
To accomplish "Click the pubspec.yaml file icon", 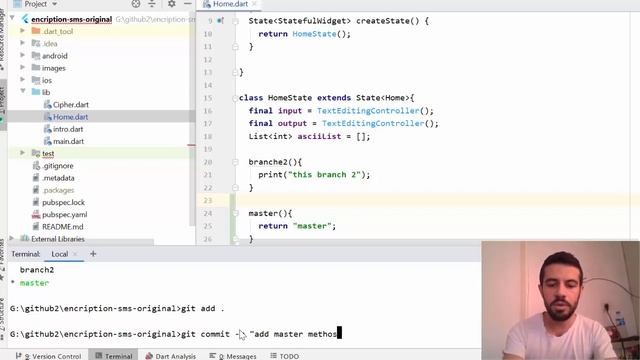I will pos(36,215).
